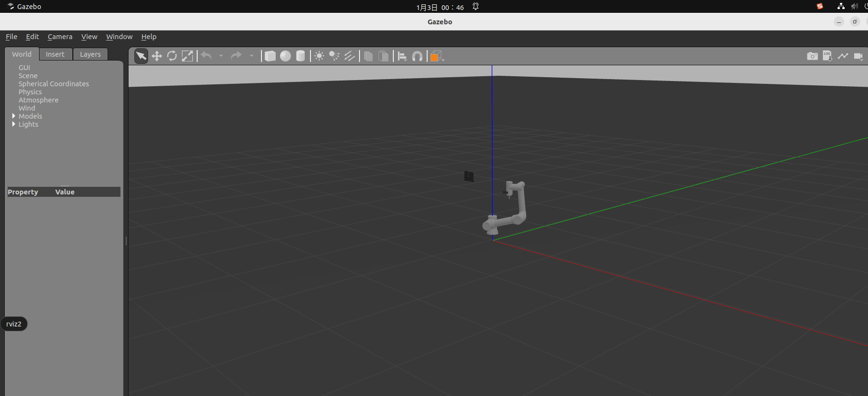
Task: Add a spot light
Action: coord(334,56)
